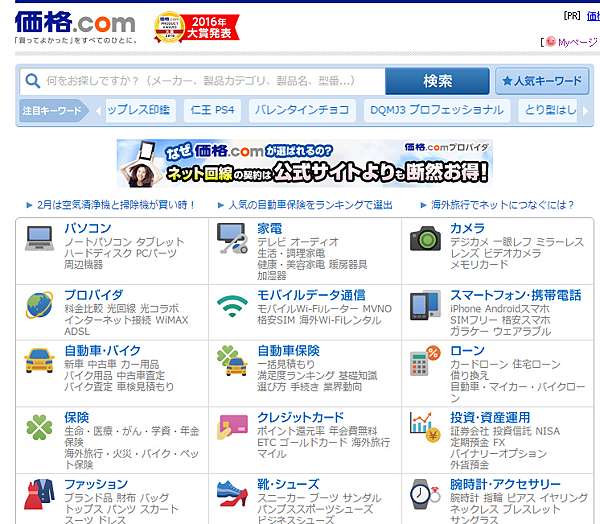This screenshot has width=600, height=524.
Task: Click the globe icon beside プロバイダ
Action: tap(39, 305)
